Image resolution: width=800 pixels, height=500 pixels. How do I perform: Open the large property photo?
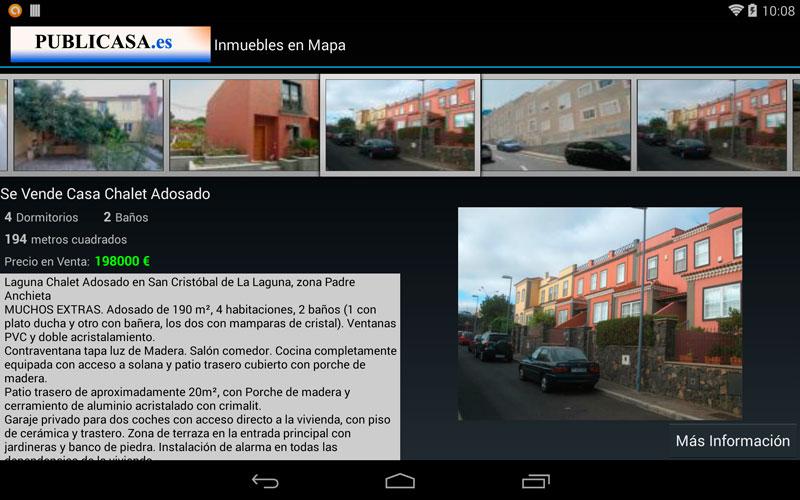click(600, 314)
